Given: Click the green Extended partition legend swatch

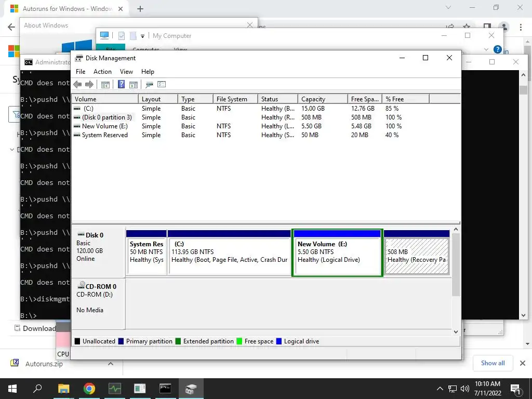Looking at the screenshot, I should click(178, 341).
